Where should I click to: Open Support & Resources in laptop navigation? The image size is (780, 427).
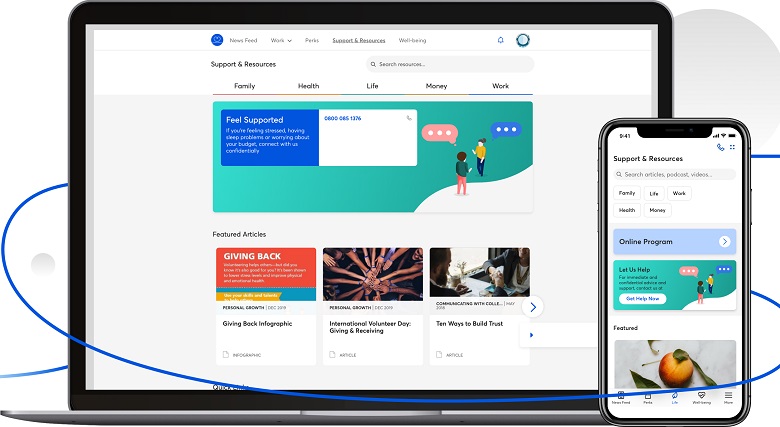[359, 40]
